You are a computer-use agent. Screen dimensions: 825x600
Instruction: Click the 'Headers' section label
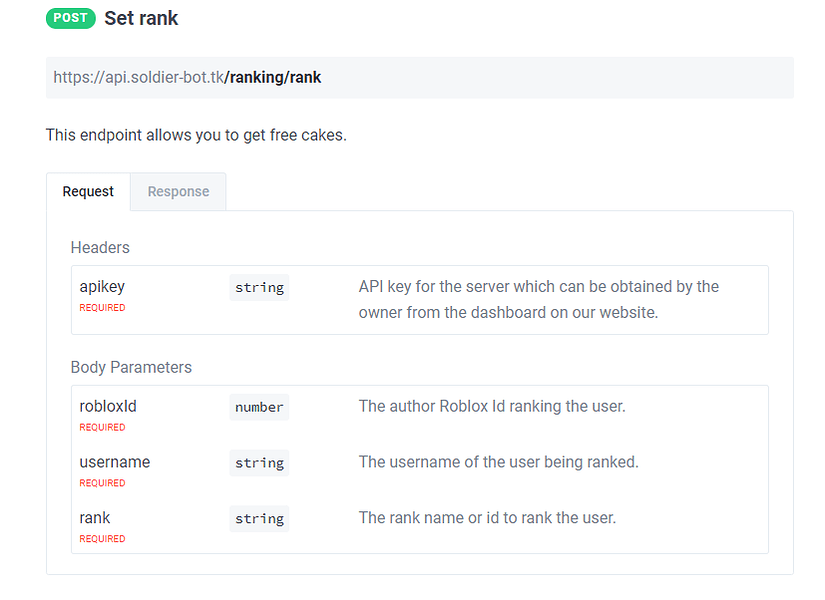[x=100, y=247]
